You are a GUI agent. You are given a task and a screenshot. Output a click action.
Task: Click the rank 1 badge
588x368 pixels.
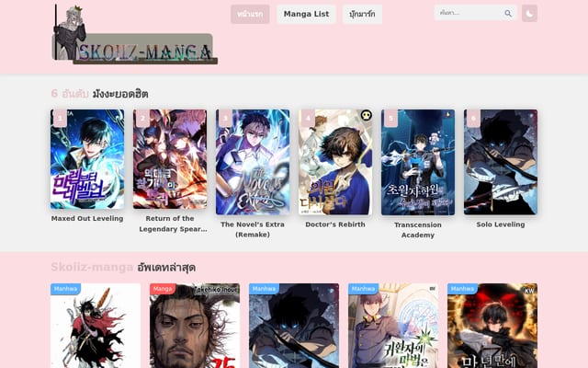tap(60, 119)
